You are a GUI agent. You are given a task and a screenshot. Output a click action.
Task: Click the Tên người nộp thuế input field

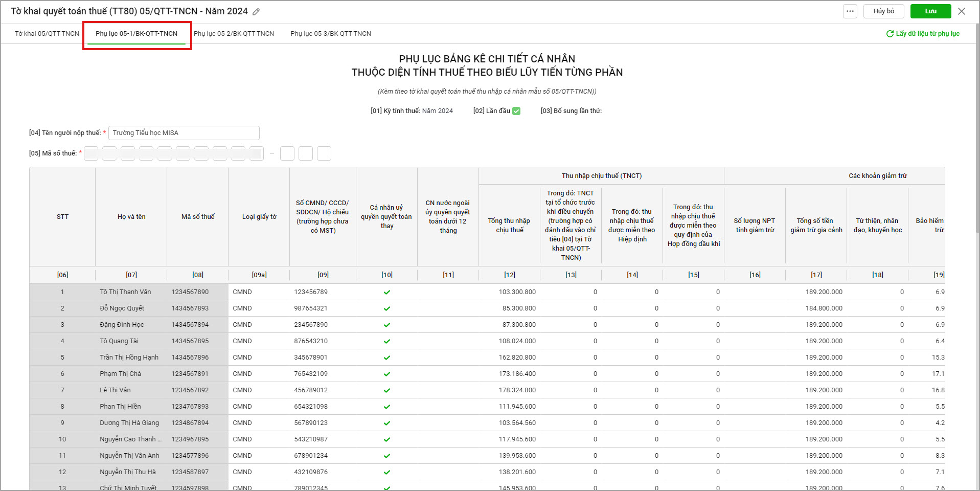184,133
